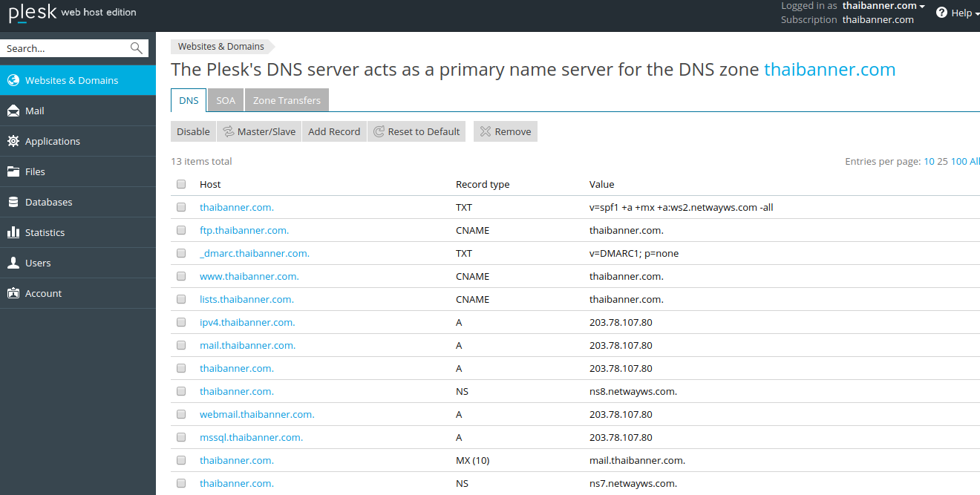Open the thaibanner.com account dropdown
The image size is (980, 495).
(x=883, y=6)
